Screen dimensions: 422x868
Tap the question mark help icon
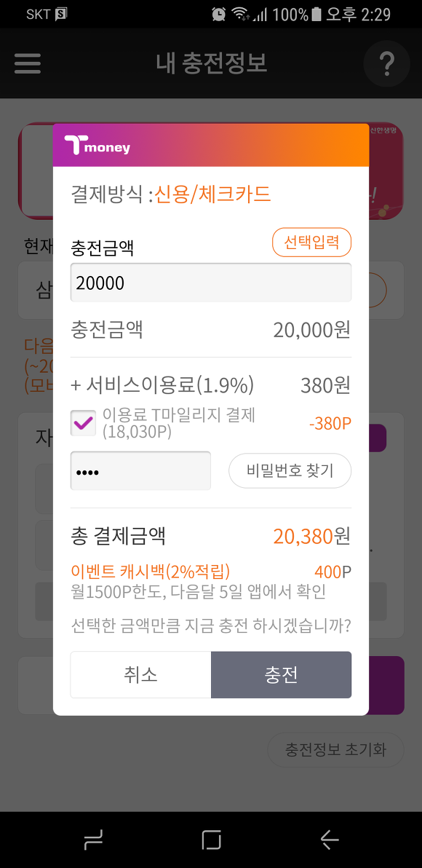click(386, 63)
